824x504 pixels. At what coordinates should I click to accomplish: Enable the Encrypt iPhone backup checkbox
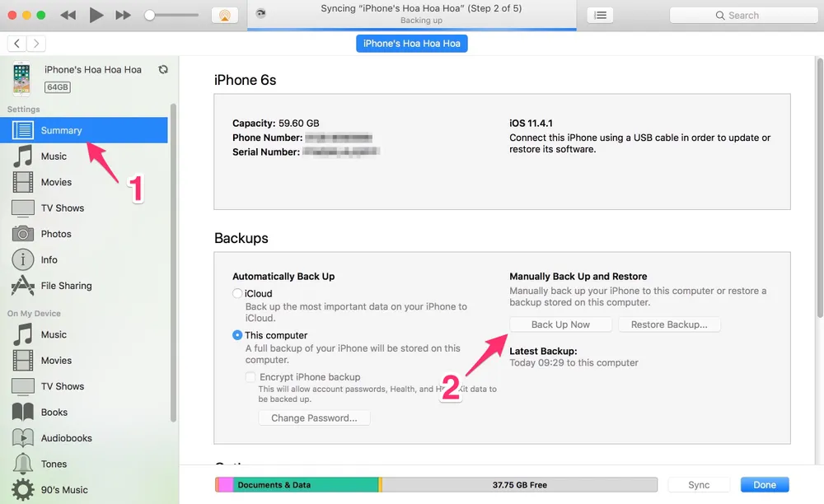[251, 377]
